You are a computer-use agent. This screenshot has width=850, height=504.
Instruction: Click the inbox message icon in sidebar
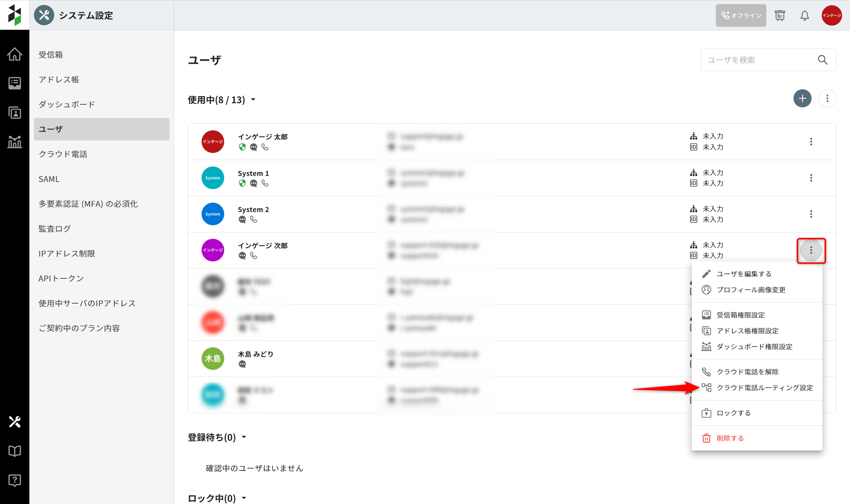point(14,83)
